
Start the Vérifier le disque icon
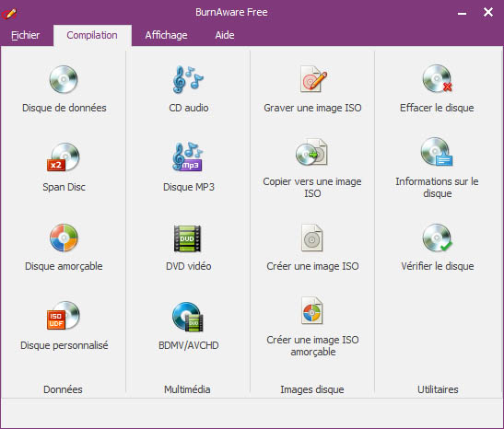pos(437,238)
